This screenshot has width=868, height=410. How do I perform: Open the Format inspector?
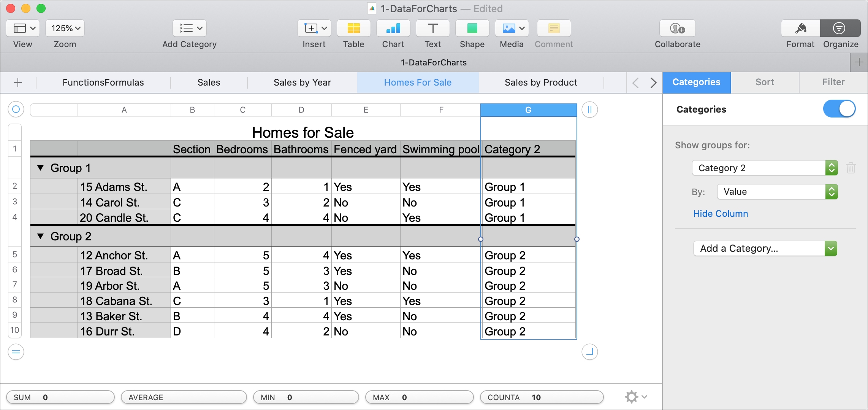pyautogui.click(x=800, y=29)
